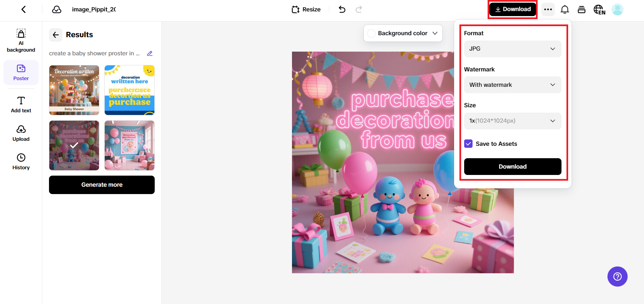Image resolution: width=644 pixels, height=304 pixels.
Task: Open the History panel
Action: coord(21,162)
